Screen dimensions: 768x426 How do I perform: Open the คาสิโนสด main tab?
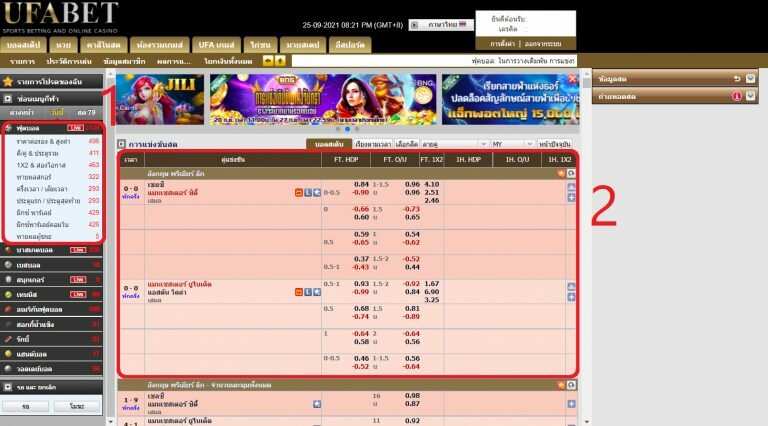pyautogui.click(x=103, y=45)
